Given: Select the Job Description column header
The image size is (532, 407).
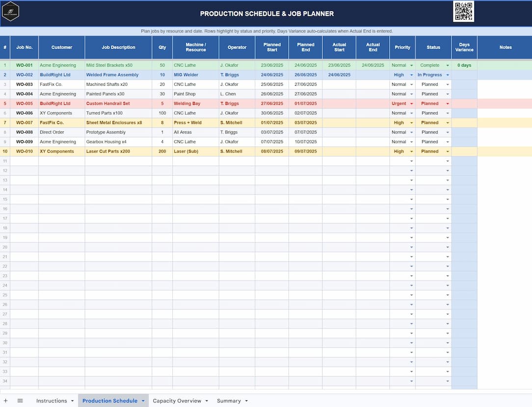Looking at the screenshot, I should tap(118, 48).
